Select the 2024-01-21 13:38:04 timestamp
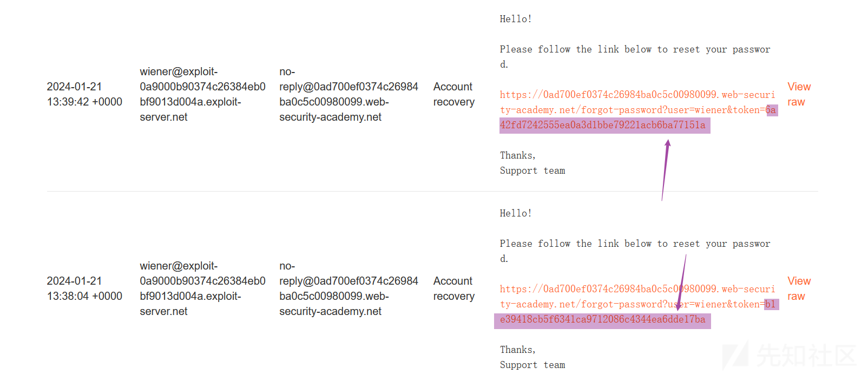 (x=84, y=288)
